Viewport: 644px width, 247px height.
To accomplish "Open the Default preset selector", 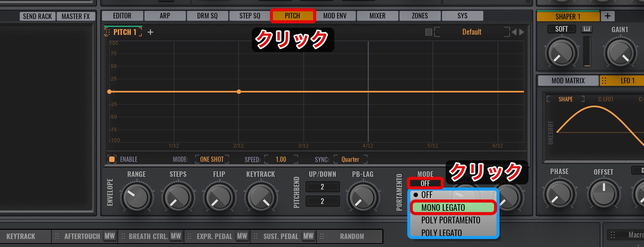I will point(472,32).
